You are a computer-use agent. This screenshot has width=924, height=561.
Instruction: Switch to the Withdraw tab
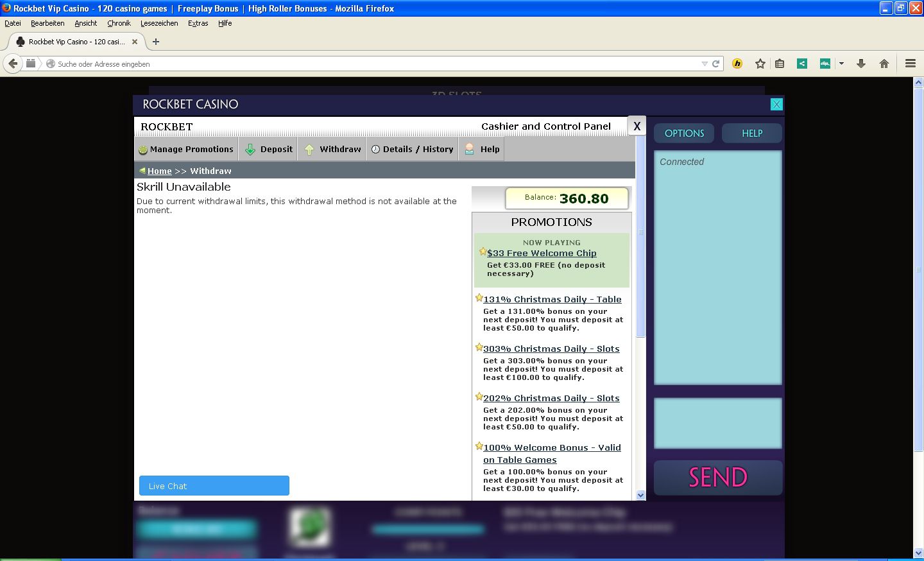coord(332,149)
